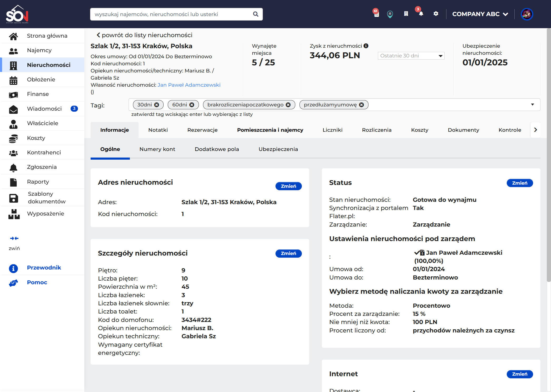Click Zmień in the Status card
This screenshot has width=551, height=392.
click(x=520, y=183)
